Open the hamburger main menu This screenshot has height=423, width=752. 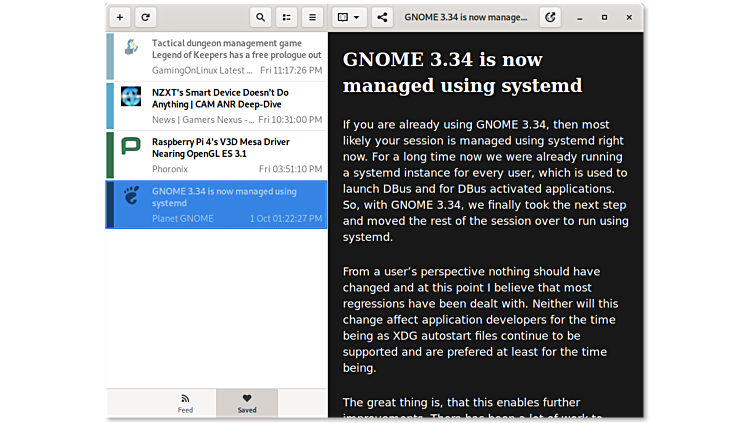click(x=313, y=17)
